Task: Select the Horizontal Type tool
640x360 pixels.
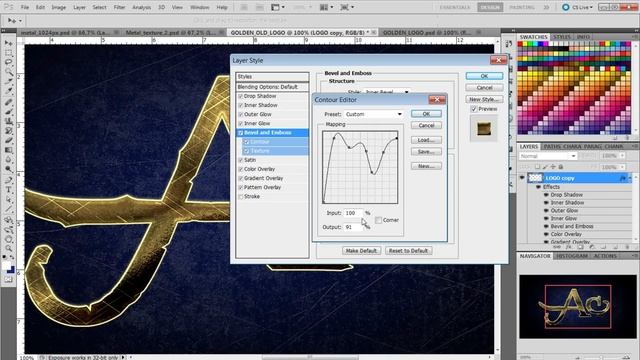Action: 9,190
